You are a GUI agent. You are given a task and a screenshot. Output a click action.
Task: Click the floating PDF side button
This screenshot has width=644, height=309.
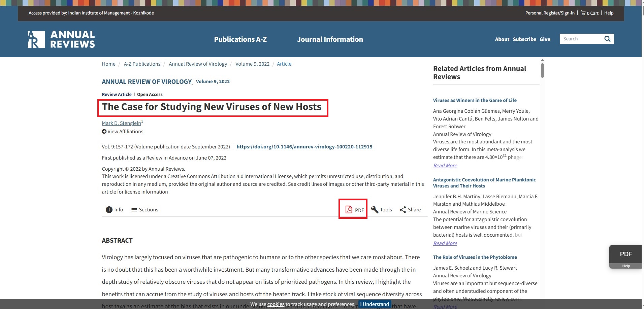625,254
